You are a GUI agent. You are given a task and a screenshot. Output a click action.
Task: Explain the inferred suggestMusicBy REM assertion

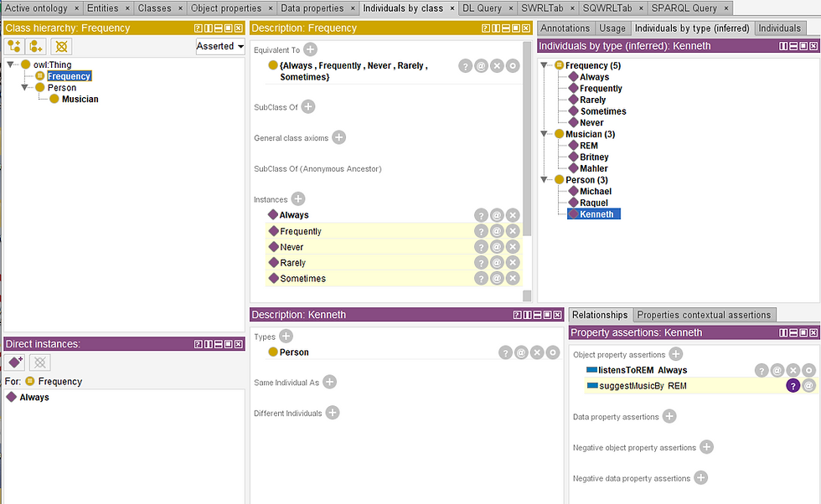793,386
